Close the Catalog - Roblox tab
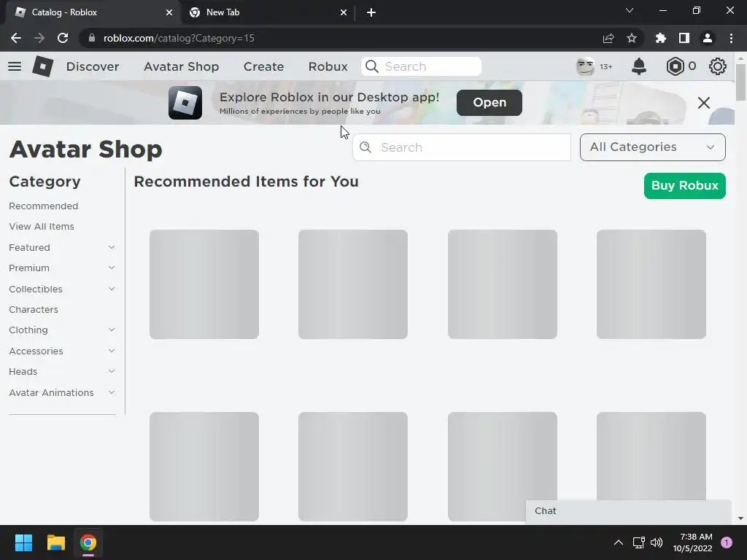The width and height of the screenshot is (747, 560). click(x=169, y=12)
